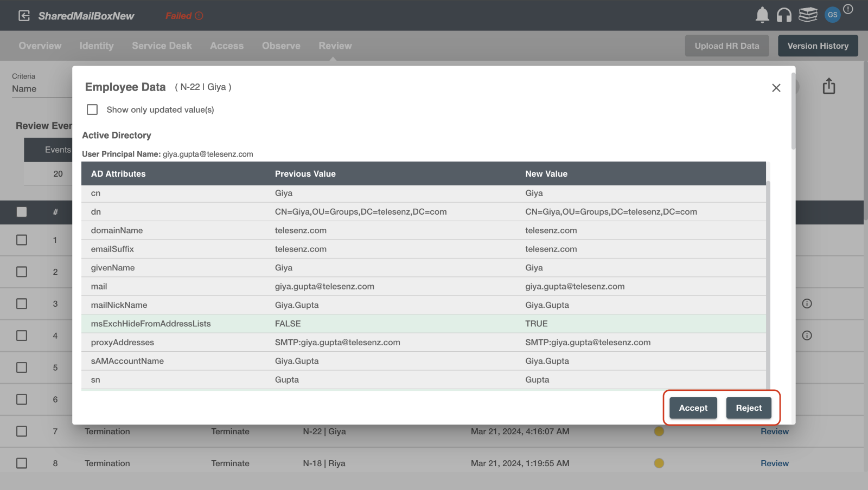Close the Employee Data dialog
Screen dimensions: 868x490
click(x=776, y=88)
